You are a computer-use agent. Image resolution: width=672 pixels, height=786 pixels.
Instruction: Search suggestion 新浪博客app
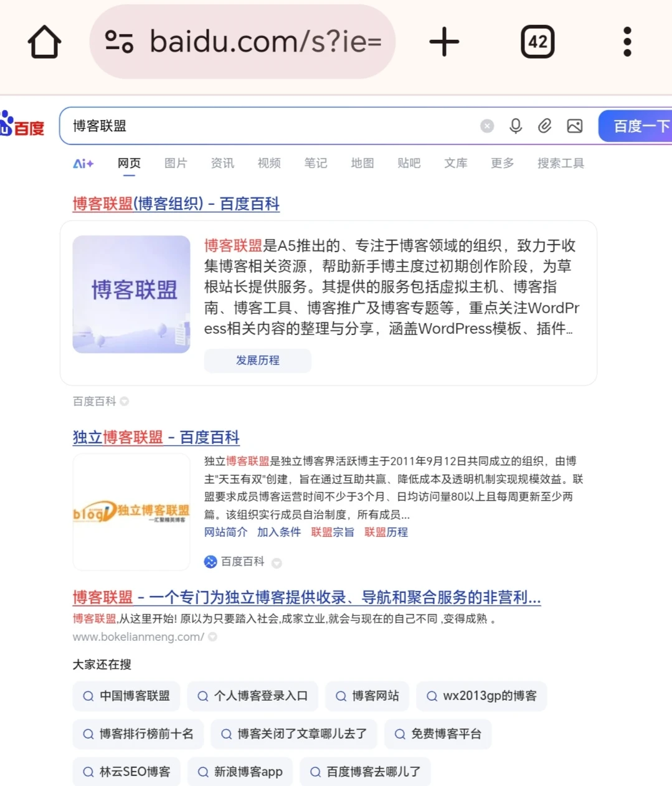pyautogui.click(x=240, y=772)
